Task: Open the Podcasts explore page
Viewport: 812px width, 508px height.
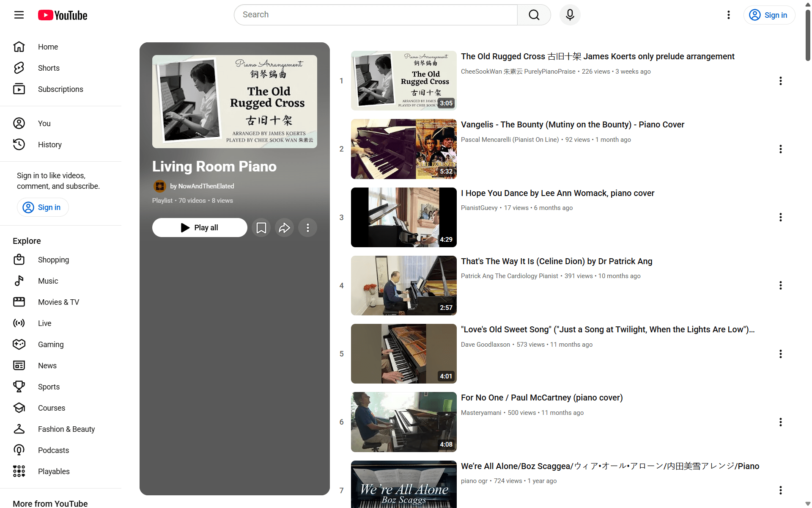Action: click(53, 450)
